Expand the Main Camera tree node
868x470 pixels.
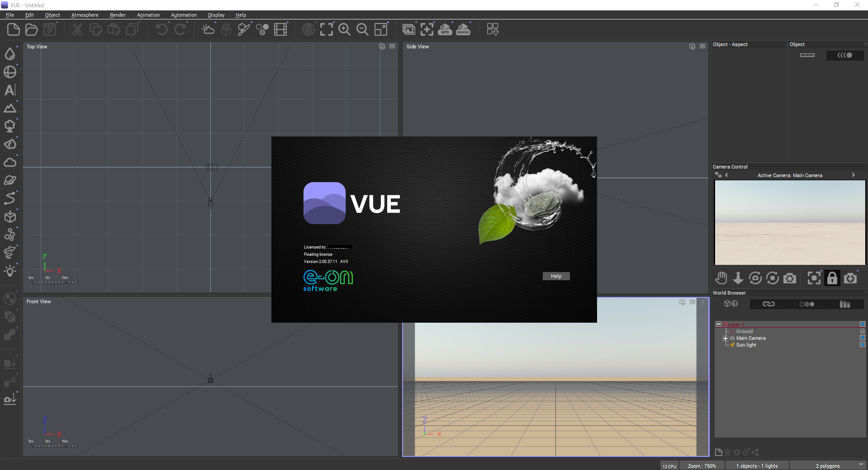[x=726, y=338]
